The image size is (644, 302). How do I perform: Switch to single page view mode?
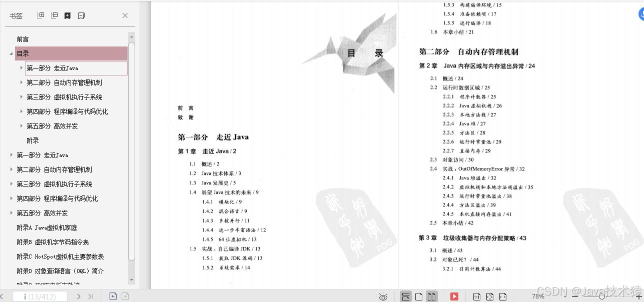pyautogui.click(x=419, y=296)
